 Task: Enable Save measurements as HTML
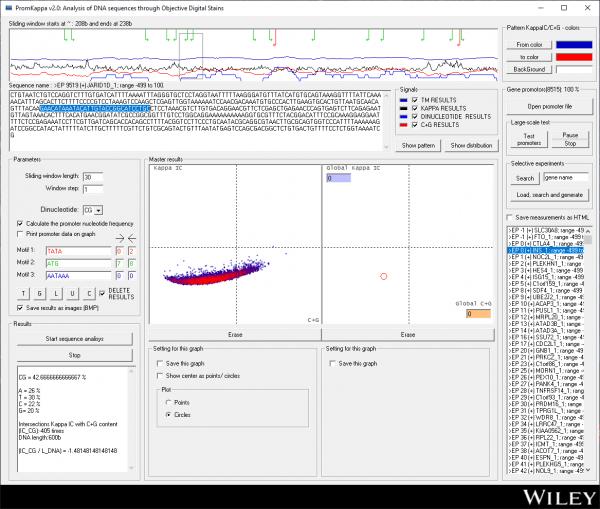point(509,217)
